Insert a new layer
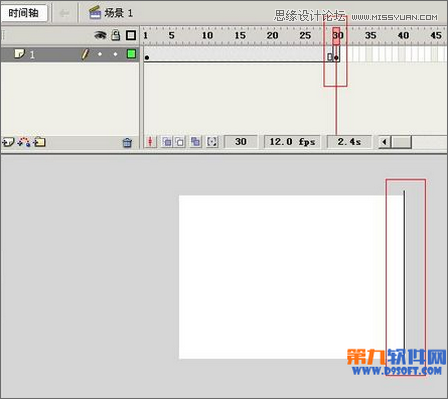 [x=8, y=142]
